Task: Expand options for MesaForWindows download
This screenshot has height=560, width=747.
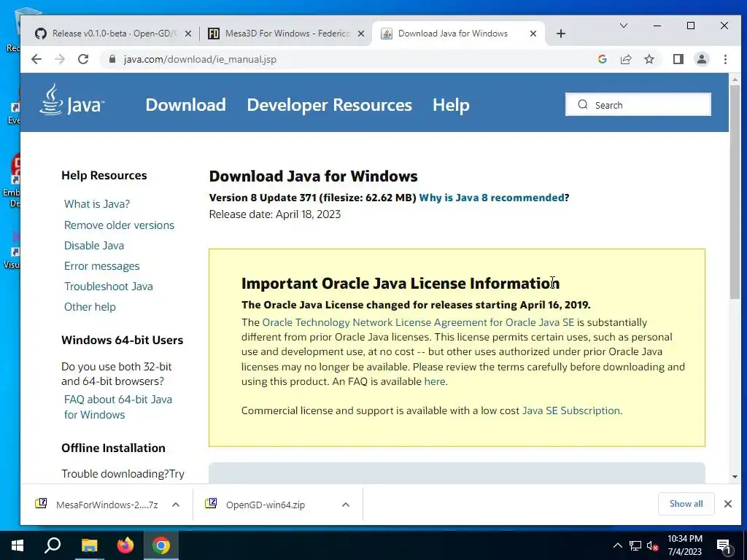Action: tap(176, 505)
